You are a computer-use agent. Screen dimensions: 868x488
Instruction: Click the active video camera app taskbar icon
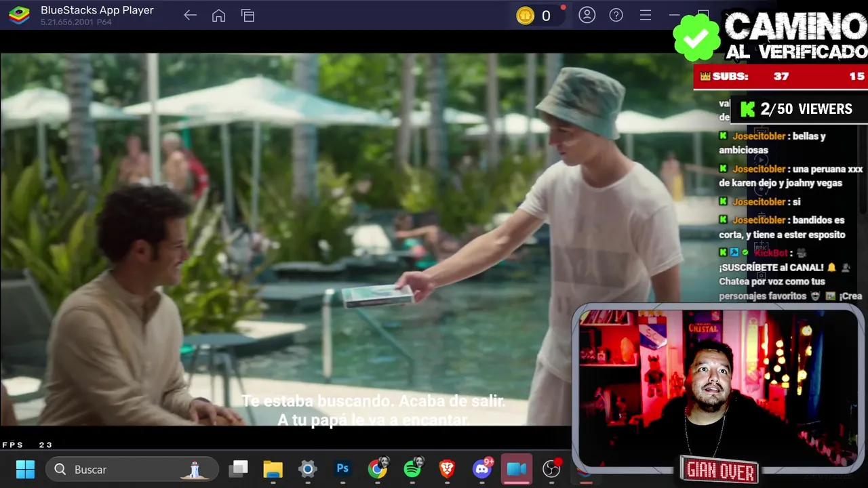[x=517, y=469]
